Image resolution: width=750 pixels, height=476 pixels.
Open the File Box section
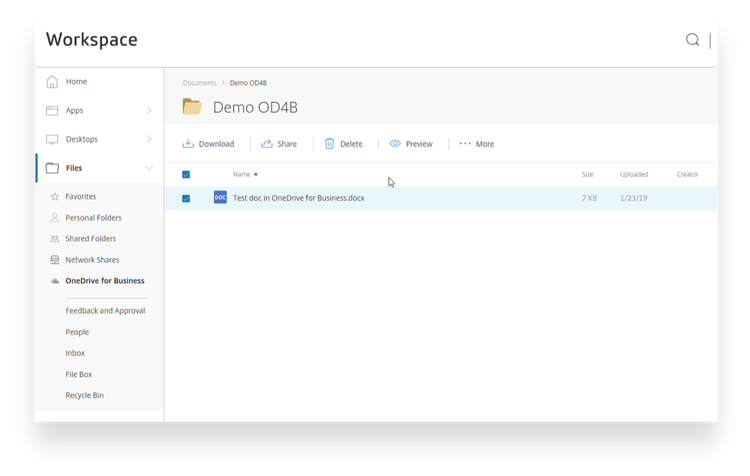point(78,374)
